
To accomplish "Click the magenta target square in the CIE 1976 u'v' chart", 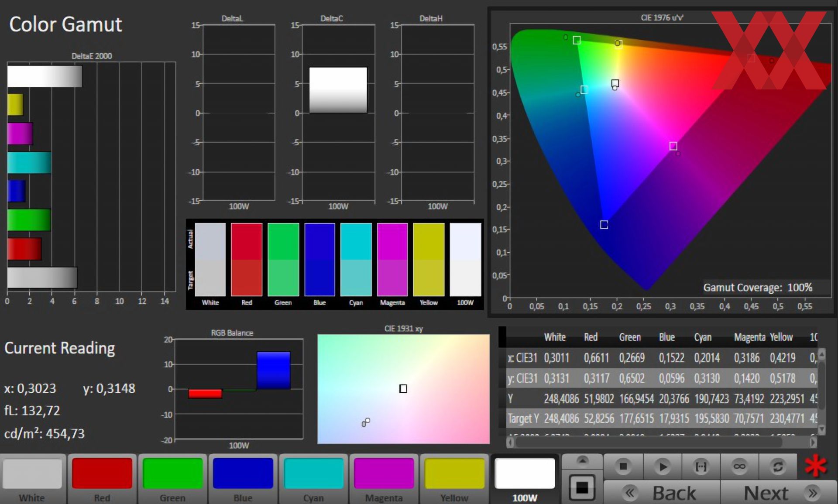I will (x=673, y=146).
